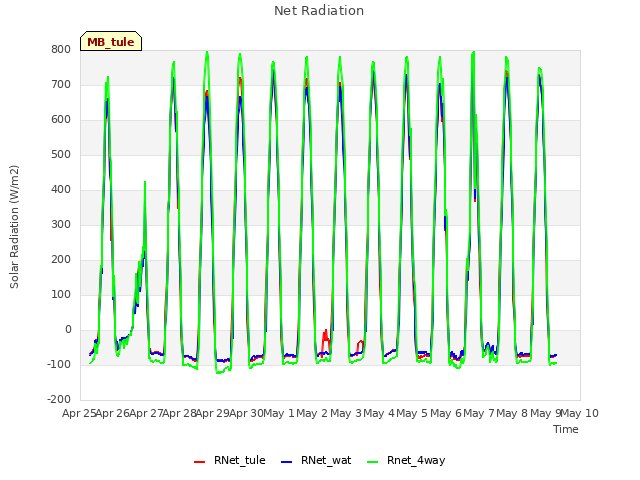Image resolution: width=640 pixels, height=480 pixels.
Task: Click the Solar Radiation (W/m2) axis label
Action: (14, 227)
